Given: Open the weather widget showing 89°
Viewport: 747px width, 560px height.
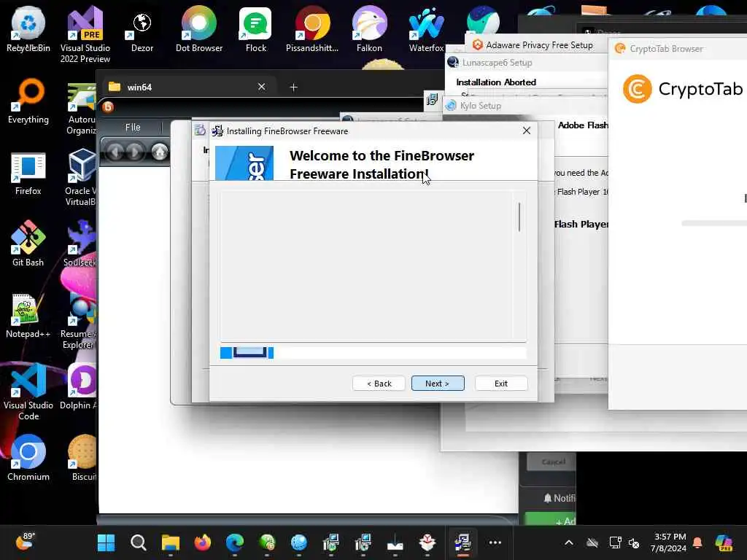Looking at the screenshot, I should click(x=25, y=542).
